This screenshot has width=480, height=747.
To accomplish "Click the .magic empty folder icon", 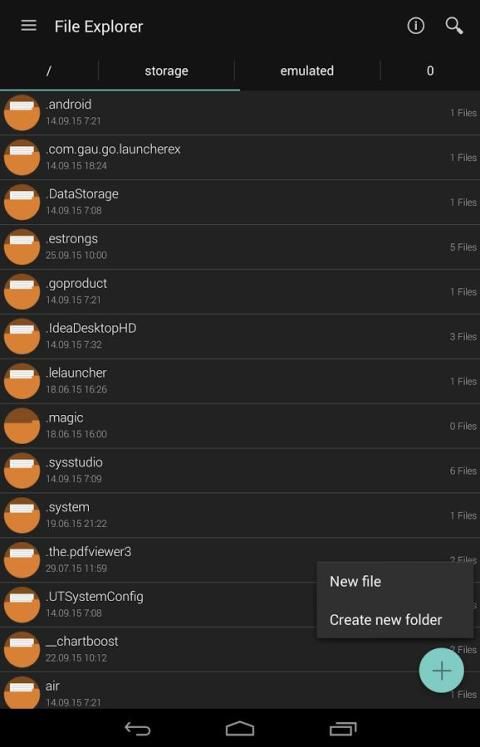I will (22, 426).
